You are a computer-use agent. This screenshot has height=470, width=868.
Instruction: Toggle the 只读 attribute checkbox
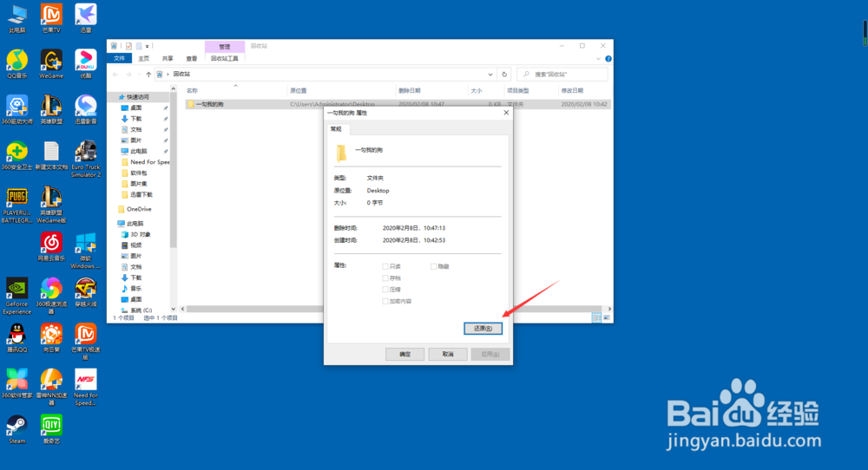[385, 266]
